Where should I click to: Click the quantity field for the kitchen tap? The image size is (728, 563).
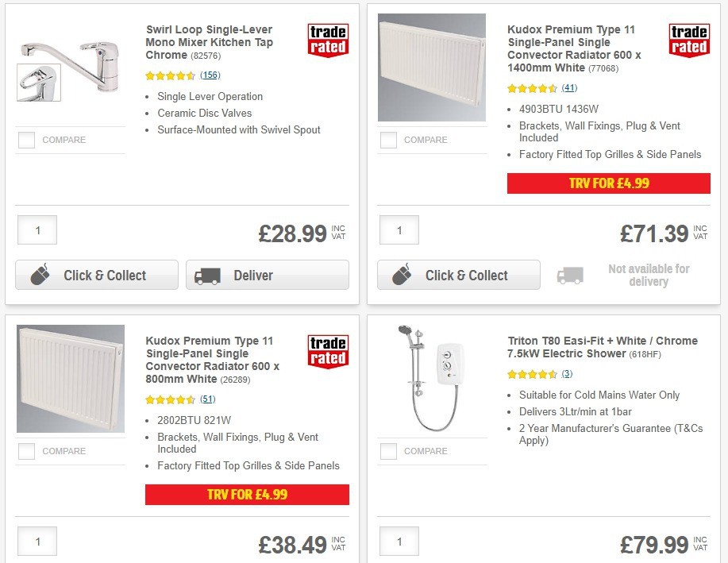pyautogui.click(x=37, y=229)
